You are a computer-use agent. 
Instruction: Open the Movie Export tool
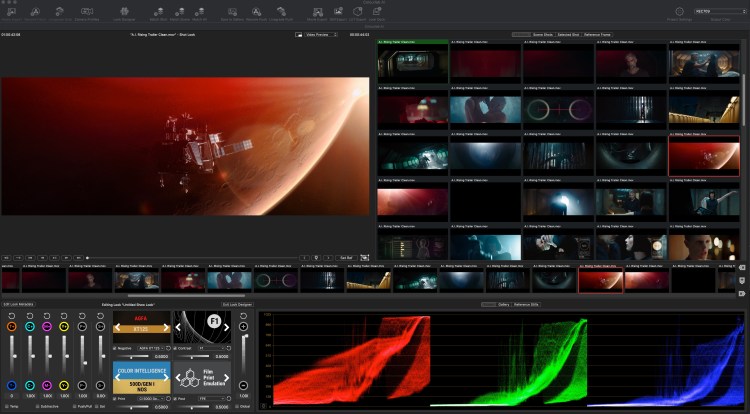click(x=317, y=11)
